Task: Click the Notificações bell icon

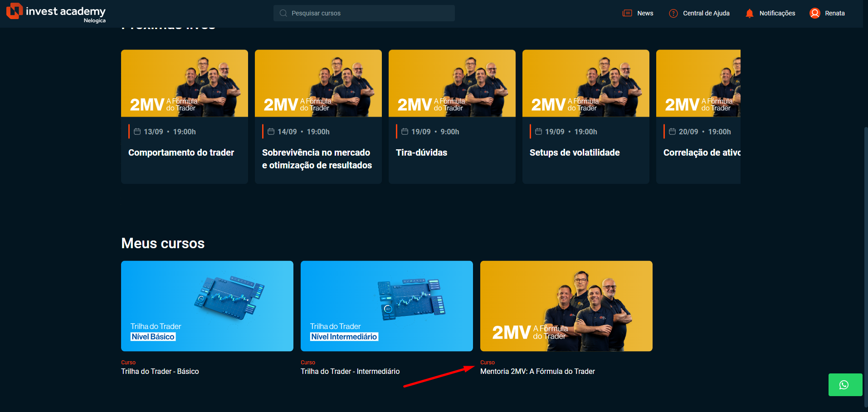Action: tap(750, 13)
